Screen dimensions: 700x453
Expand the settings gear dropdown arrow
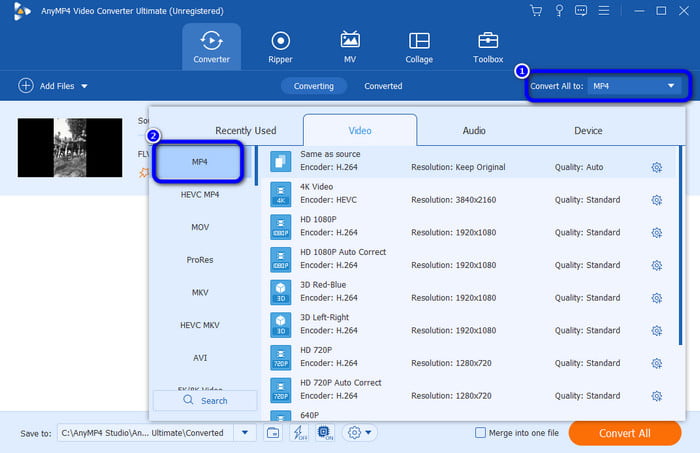[x=368, y=432]
